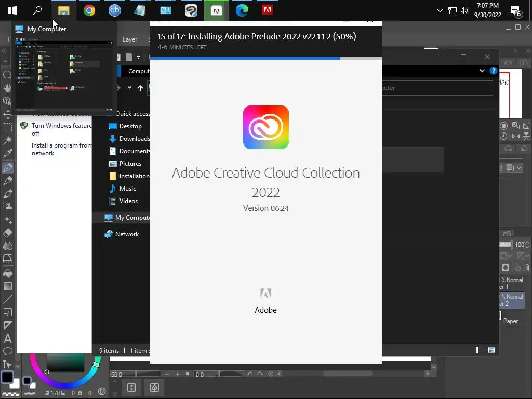Select the Decoration sparkle tool
The width and height of the screenshot is (532, 399).
point(7,220)
